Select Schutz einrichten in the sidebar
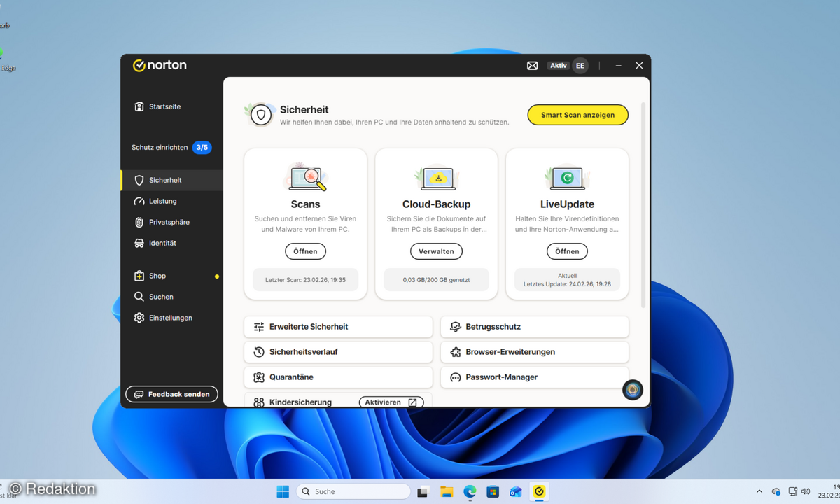 (161, 147)
